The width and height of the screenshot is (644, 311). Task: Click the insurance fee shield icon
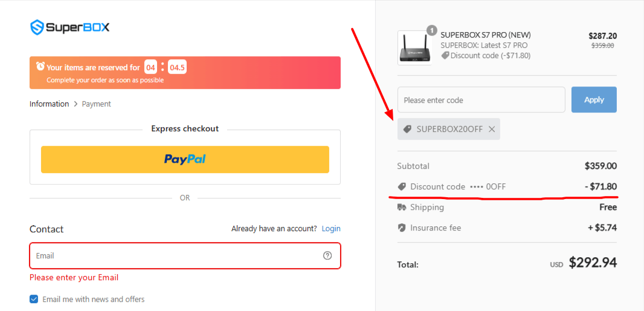(402, 228)
